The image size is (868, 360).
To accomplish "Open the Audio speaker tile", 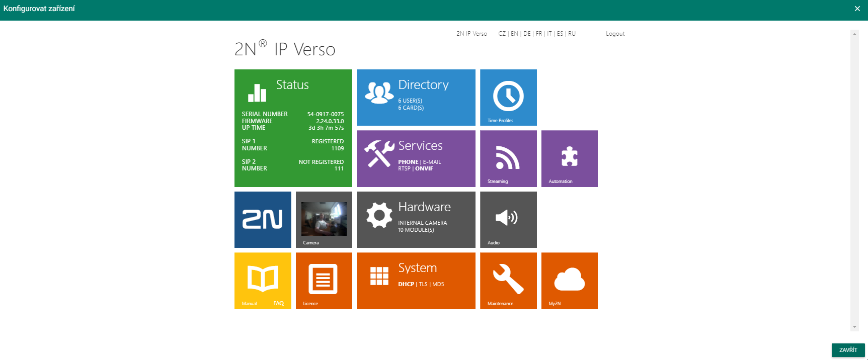I will click(508, 220).
